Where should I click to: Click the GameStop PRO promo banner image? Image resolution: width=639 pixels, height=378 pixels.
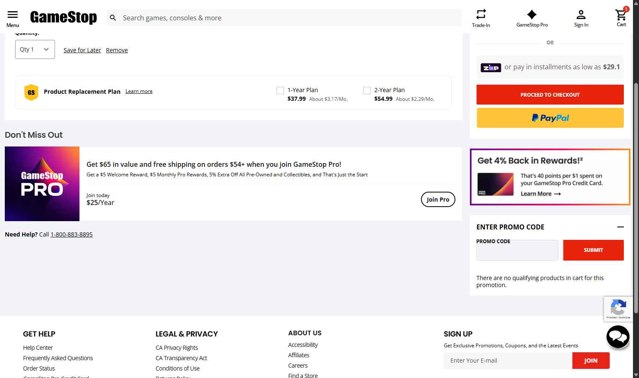(42, 184)
